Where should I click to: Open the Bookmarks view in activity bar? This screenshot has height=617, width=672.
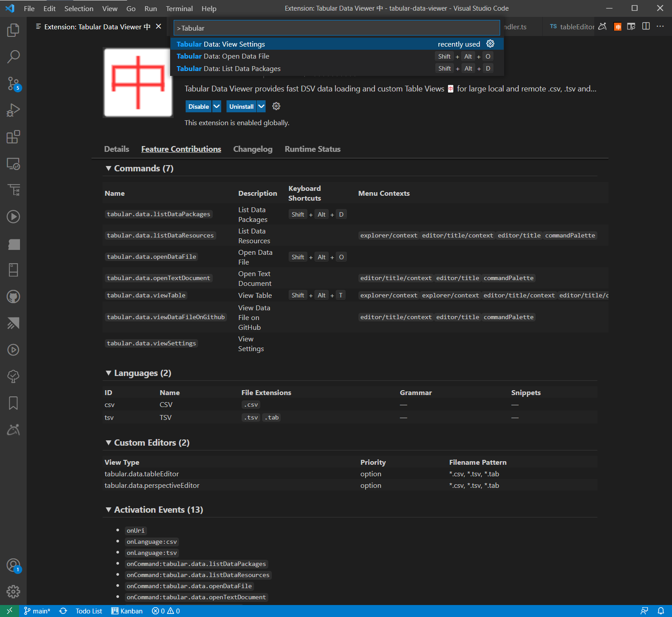[x=13, y=403]
